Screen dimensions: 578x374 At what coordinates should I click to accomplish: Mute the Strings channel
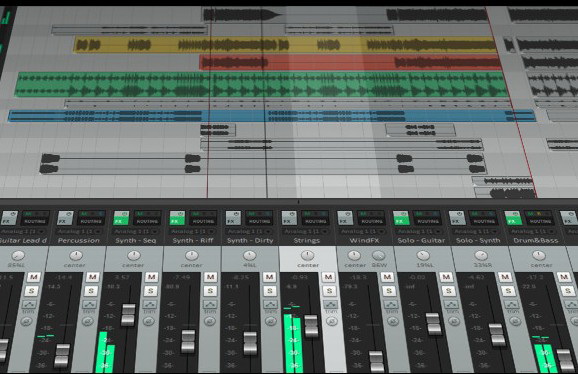328,277
